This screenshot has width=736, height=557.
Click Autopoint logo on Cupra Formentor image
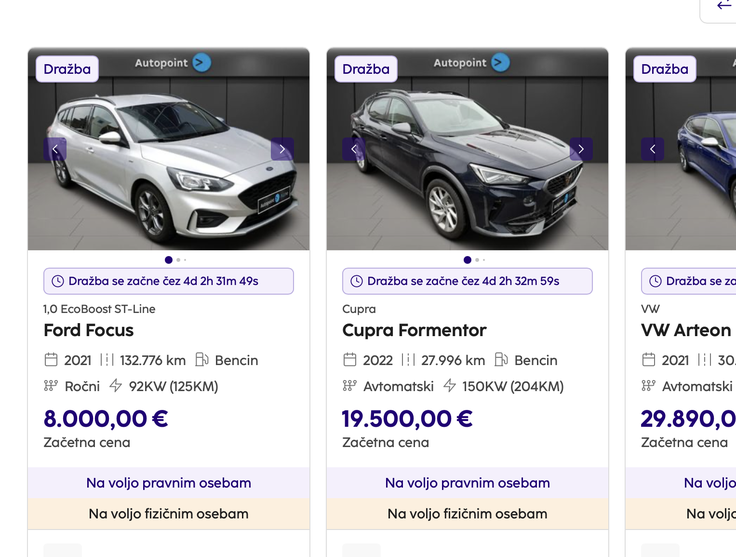471,63
